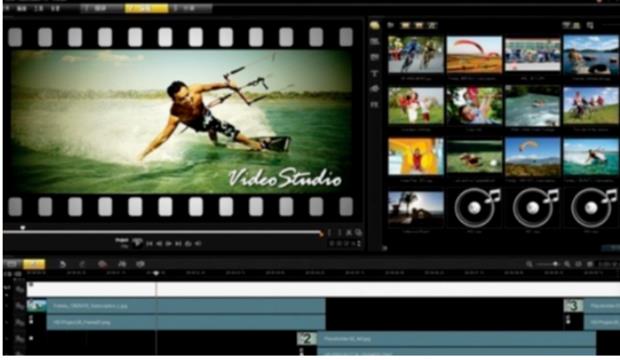Open the library folder arrow beside filters
This screenshot has width=620, height=360.
tap(391, 25)
